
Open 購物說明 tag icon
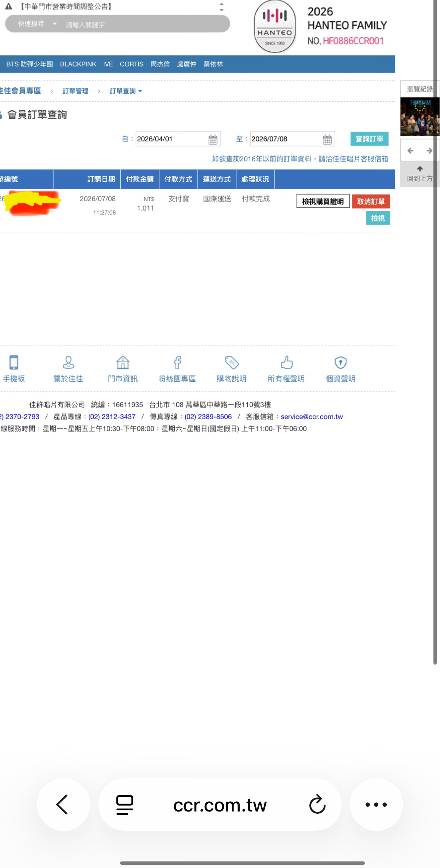pyautogui.click(x=232, y=362)
